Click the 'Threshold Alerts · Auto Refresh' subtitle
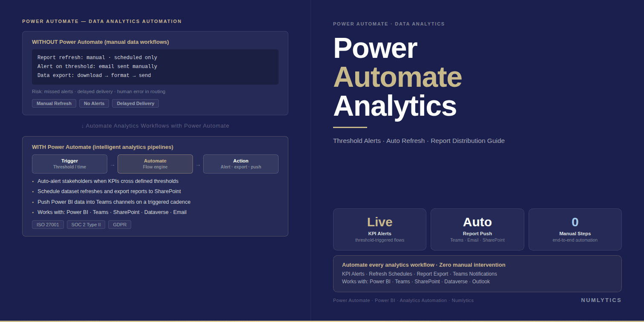This screenshot has width=644, height=322. (419, 141)
